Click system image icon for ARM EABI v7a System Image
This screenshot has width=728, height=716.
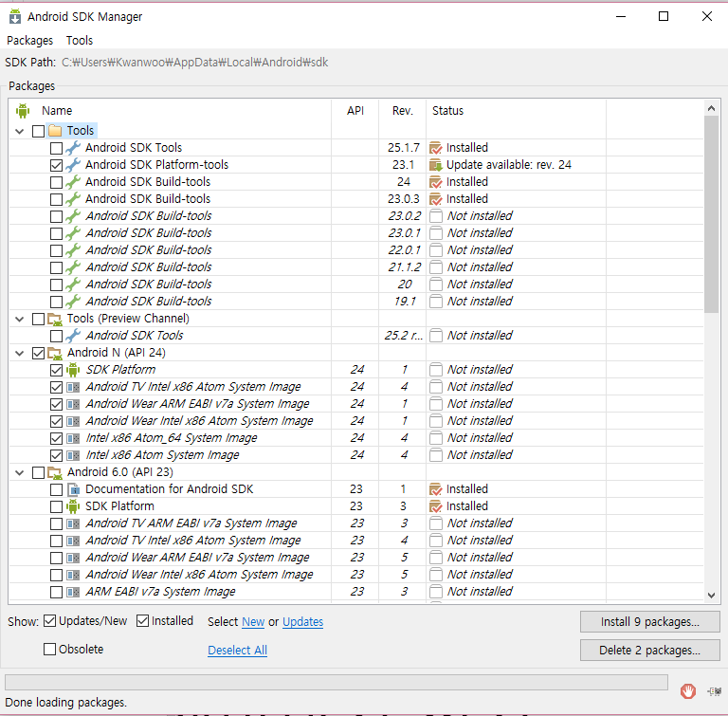(x=73, y=592)
